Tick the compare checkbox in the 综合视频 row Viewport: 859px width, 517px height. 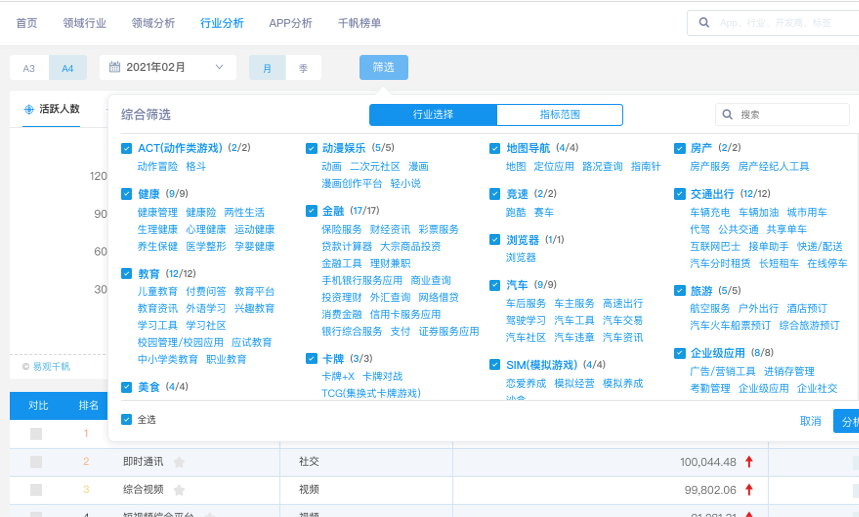36,490
